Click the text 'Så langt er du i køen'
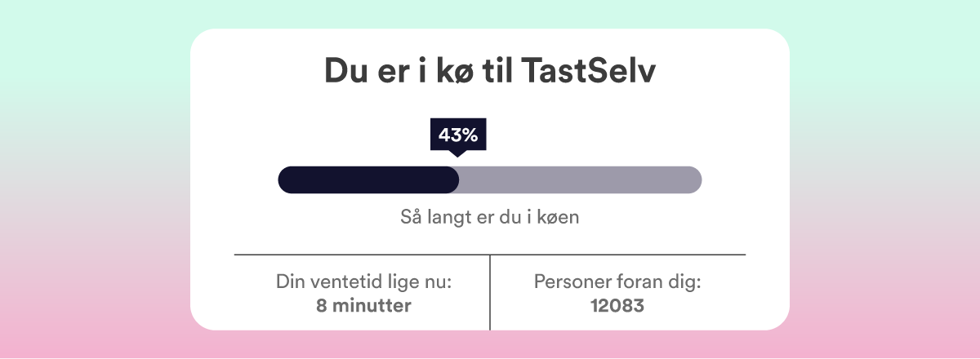The height and width of the screenshot is (359, 980). (x=490, y=219)
